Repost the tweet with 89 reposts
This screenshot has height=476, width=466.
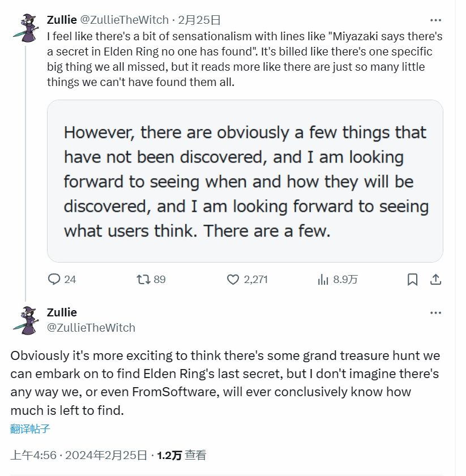pos(144,279)
